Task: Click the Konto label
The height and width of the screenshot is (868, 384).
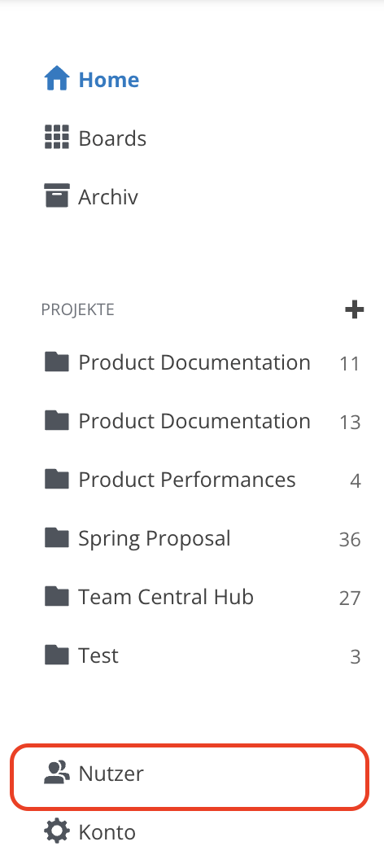Action: [x=107, y=832]
